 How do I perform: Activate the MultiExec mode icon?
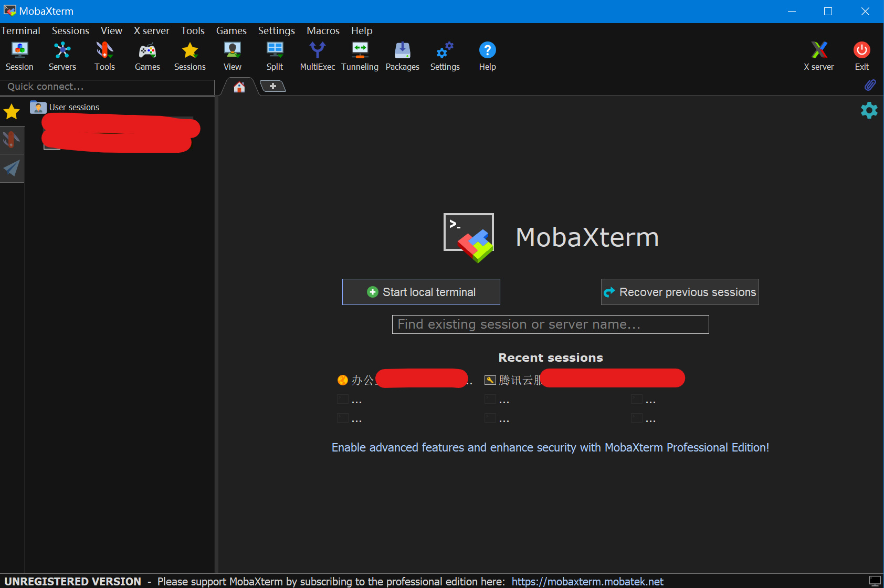[x=317, y=56]
